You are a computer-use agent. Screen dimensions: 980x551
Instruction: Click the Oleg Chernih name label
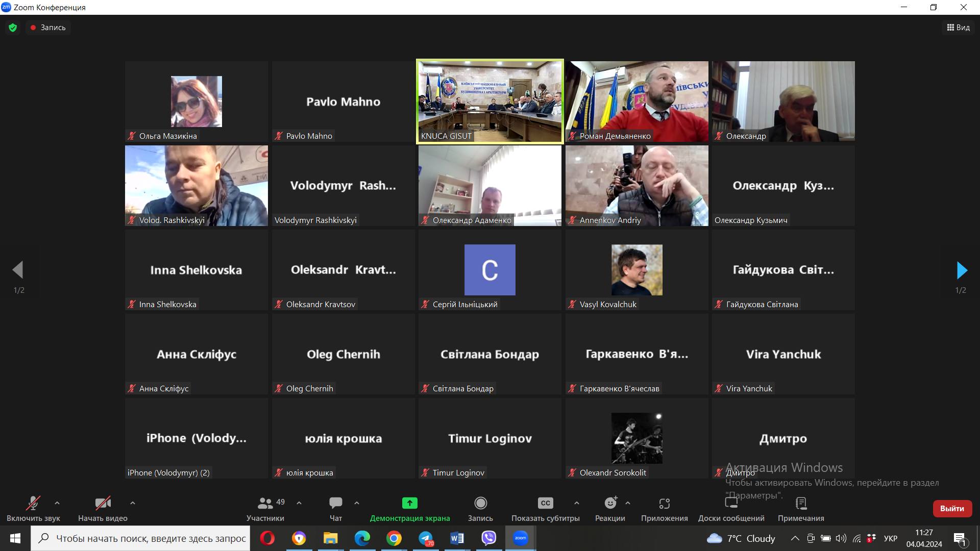pos(309,389)
